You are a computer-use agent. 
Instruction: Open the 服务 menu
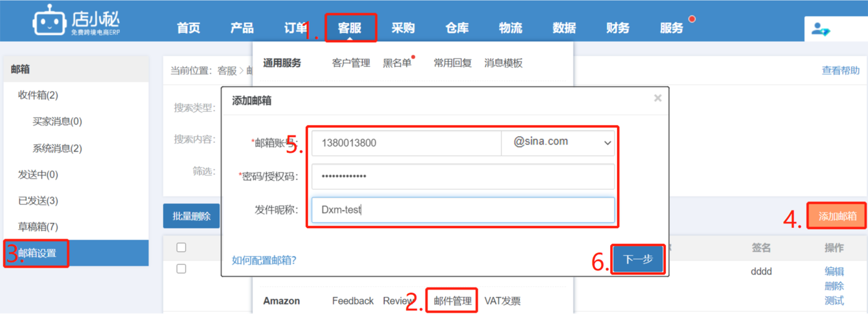click(671, 28)
